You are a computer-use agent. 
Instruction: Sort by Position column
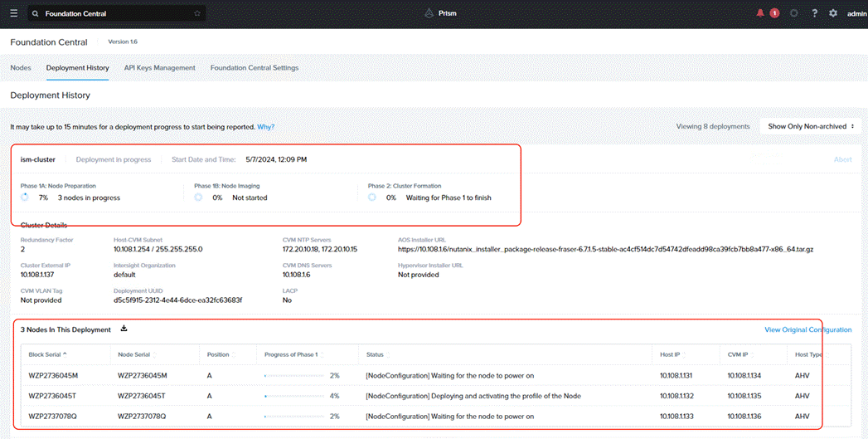(x=221, y=354)
